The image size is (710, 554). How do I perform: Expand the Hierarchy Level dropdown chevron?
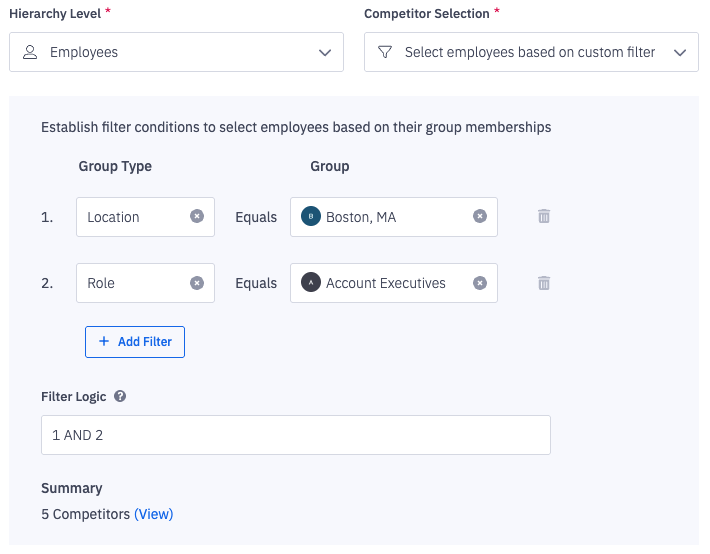point(324,52)
